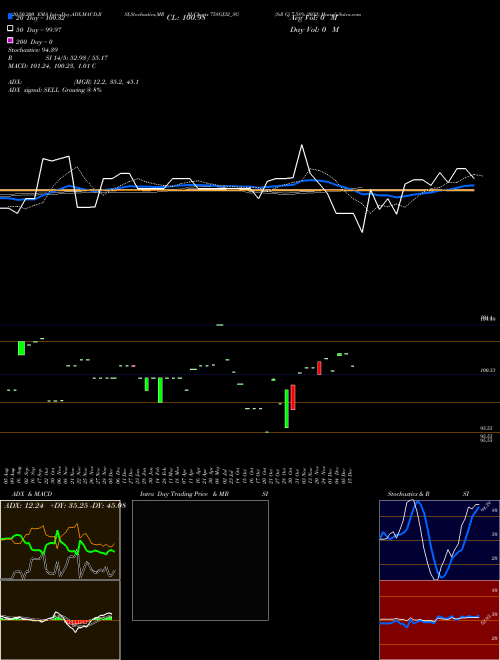Open the MACD histogram chart thumbnail
Viewport: 500px width, 660px height.
(60, 620)
